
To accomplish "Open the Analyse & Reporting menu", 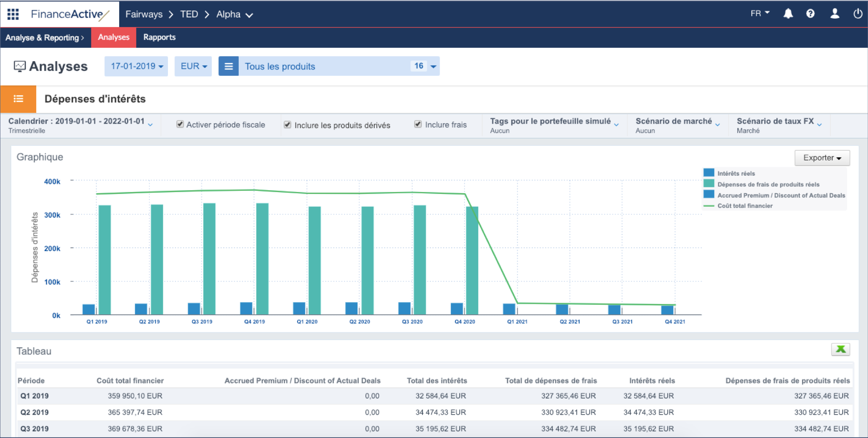I will (x=45, y=37).
